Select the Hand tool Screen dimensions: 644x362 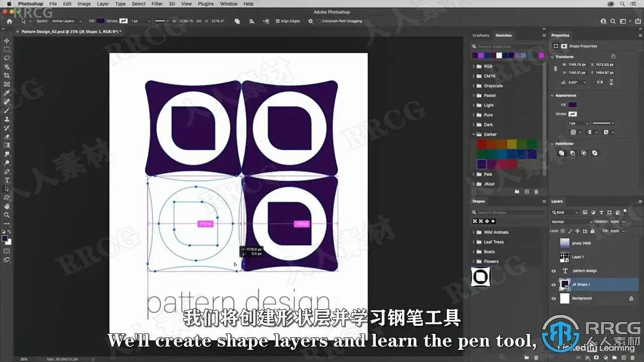[7, 206]
